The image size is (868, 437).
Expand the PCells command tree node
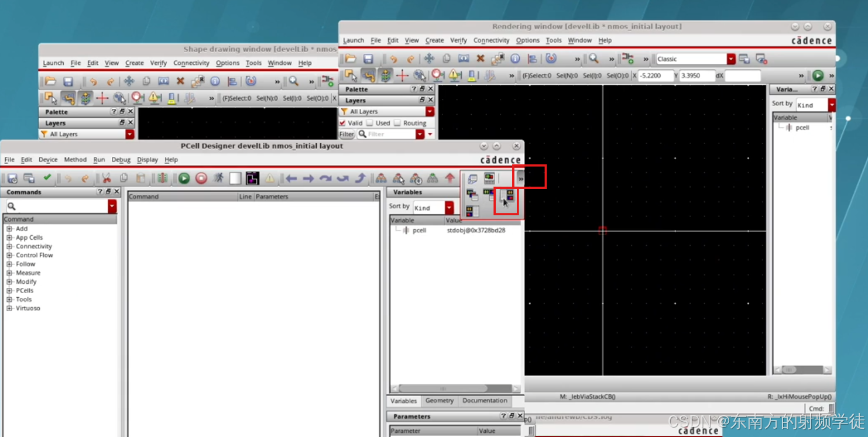[x=9, y=290]
